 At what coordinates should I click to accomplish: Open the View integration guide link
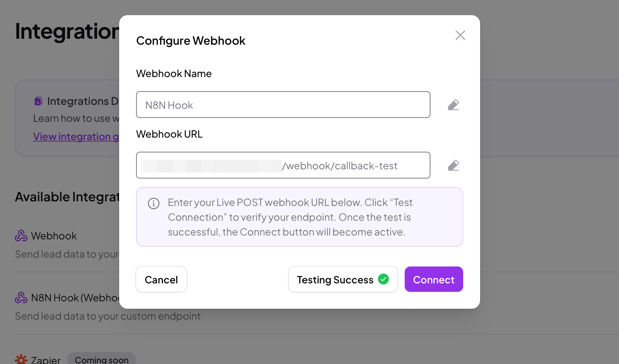pyautogui.click(x=76, y=137)
